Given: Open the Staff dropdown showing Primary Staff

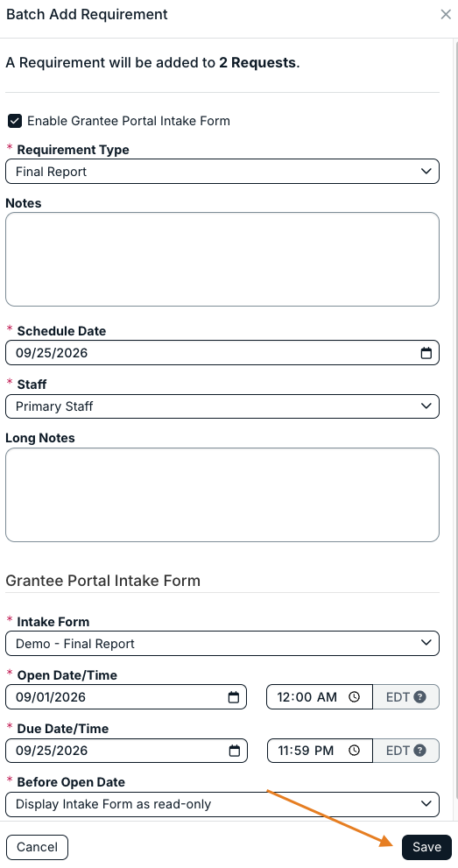Looking at the screenshot, I should click(222, 406).
